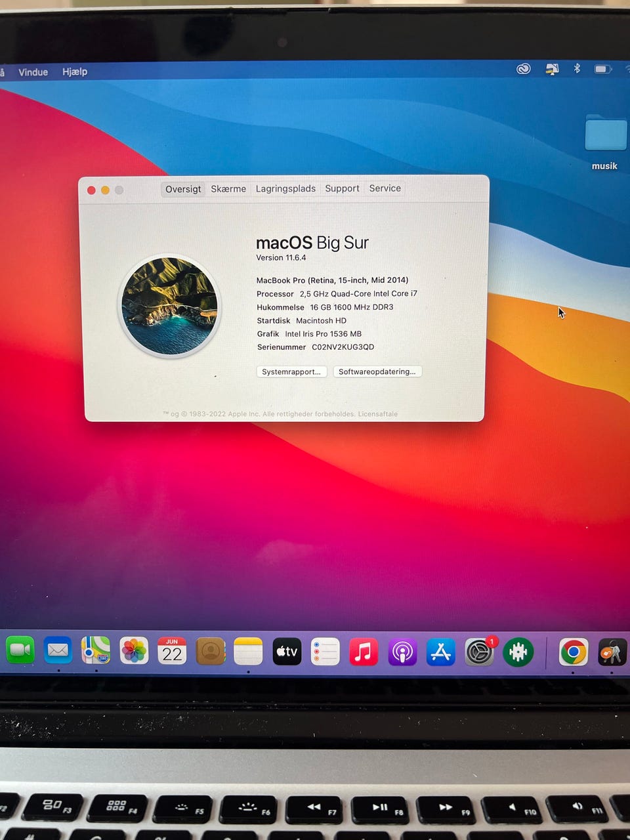
Task: Switch to the Skærme tab
Action: [x=228, y=189]
